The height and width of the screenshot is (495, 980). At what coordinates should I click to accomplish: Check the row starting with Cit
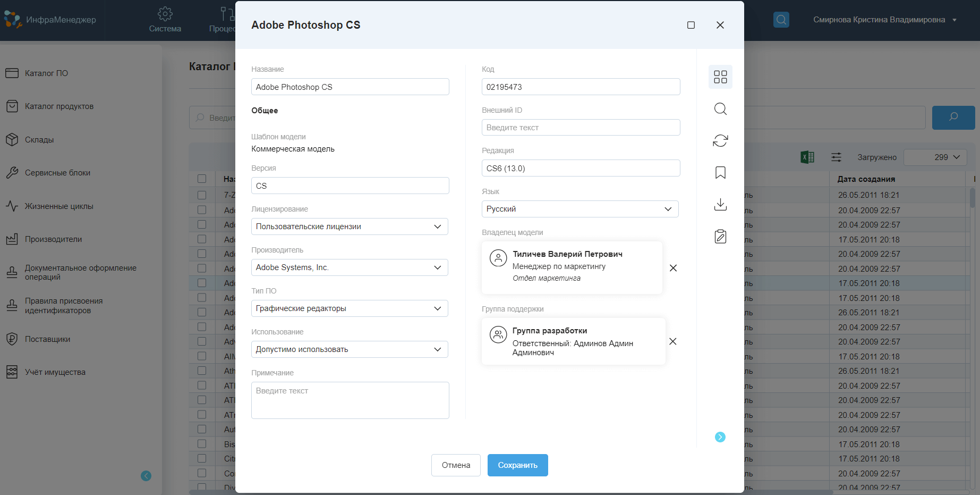coord(202,458)
